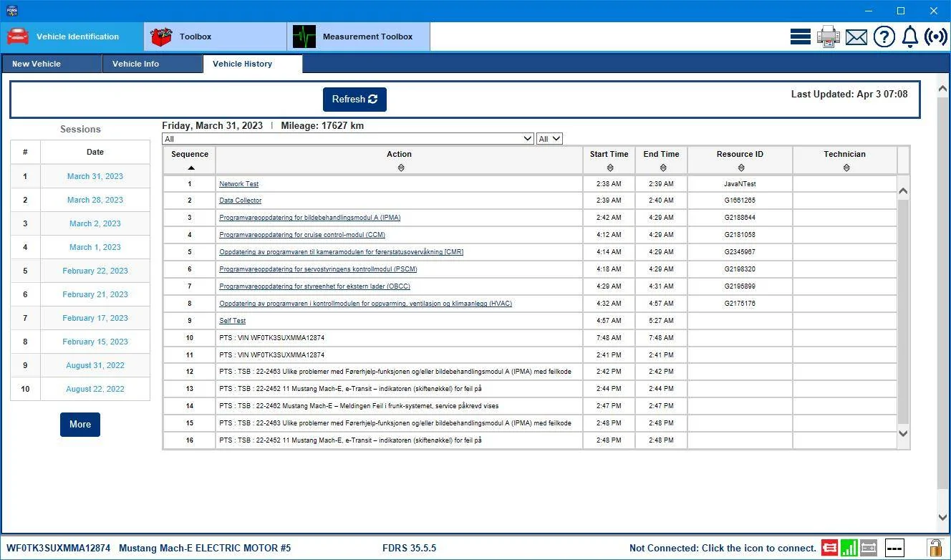Select the August 31, 2022 session
The height and width of the screenshot is (560, 951).
point(95,365)
